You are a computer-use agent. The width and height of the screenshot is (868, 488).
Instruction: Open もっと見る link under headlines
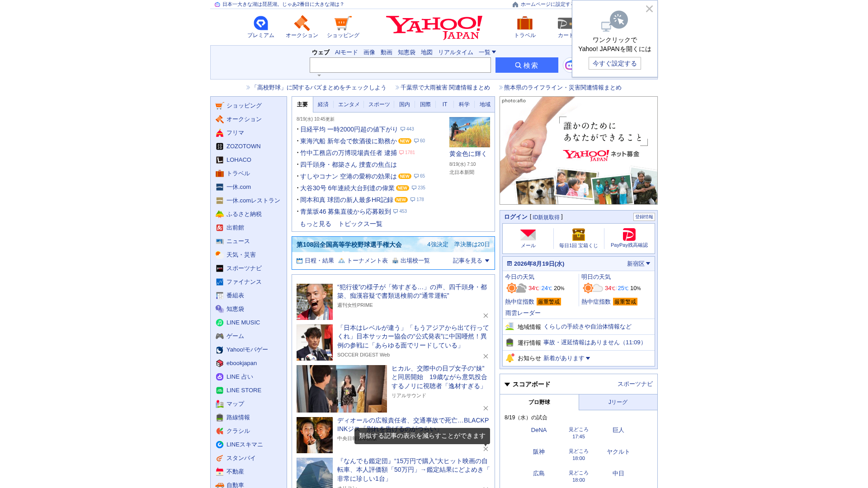[x=316, y=224]
